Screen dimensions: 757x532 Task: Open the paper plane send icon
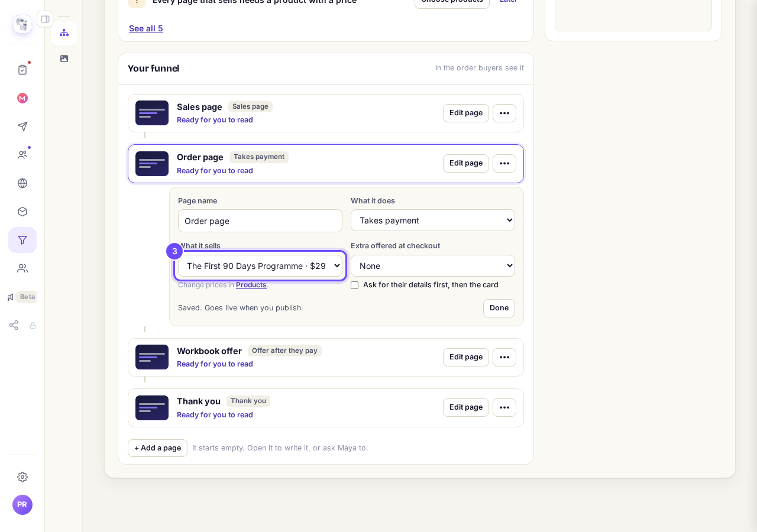[x=22, y=126]
